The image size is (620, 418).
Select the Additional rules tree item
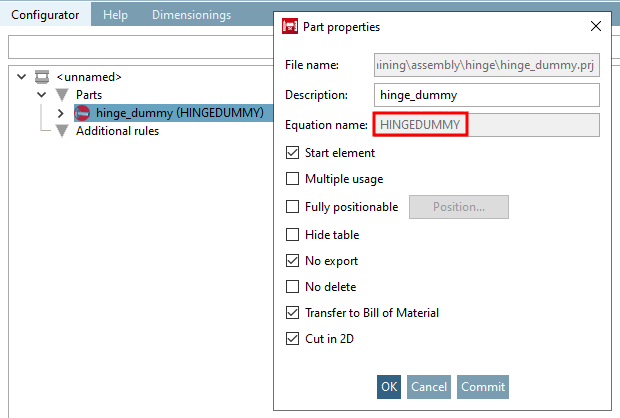click(x=117, y=131)
